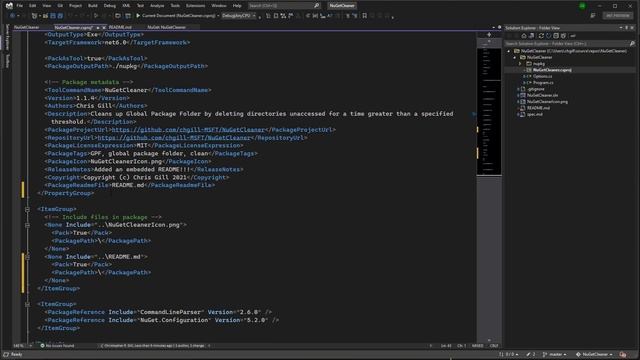Close the NuGetCleaner.csproj tab
This screenshot has width=640, height=360.
104,27
